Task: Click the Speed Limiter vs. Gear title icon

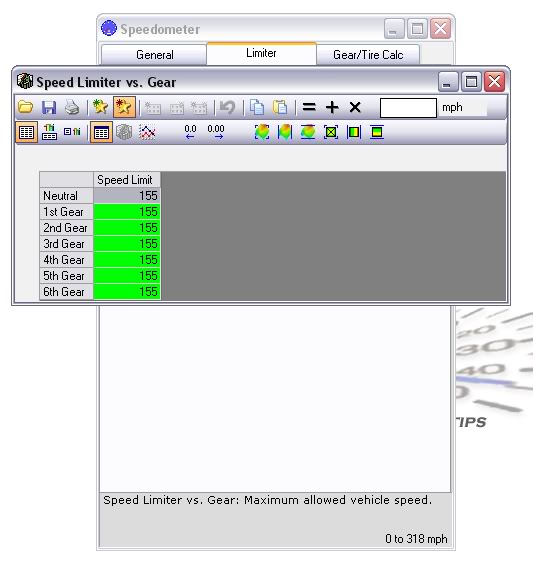Action: 25,81
